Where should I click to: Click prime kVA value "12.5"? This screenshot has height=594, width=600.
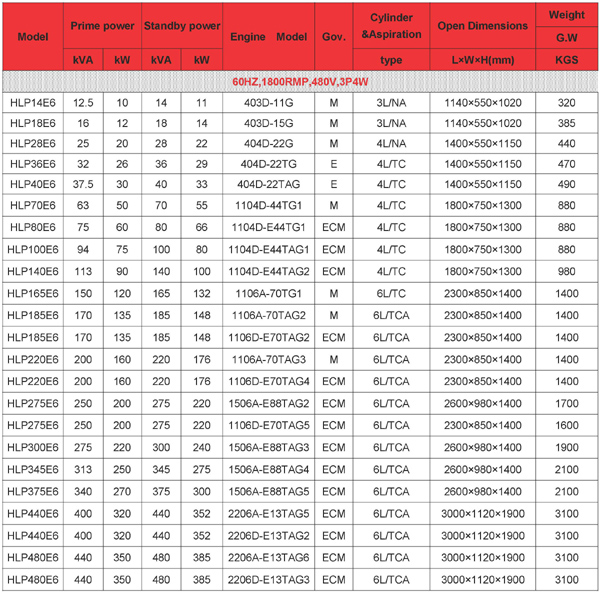click(83, 103)
